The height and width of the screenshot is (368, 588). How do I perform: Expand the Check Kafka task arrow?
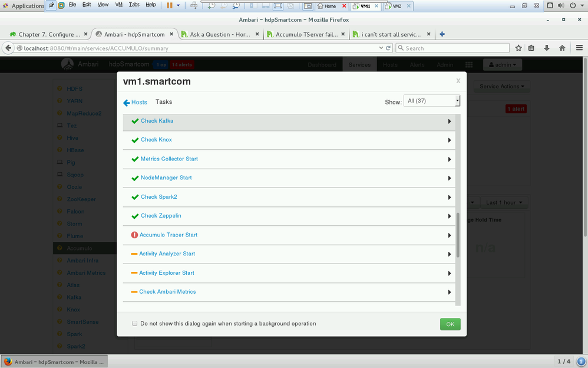pos(450,121)
